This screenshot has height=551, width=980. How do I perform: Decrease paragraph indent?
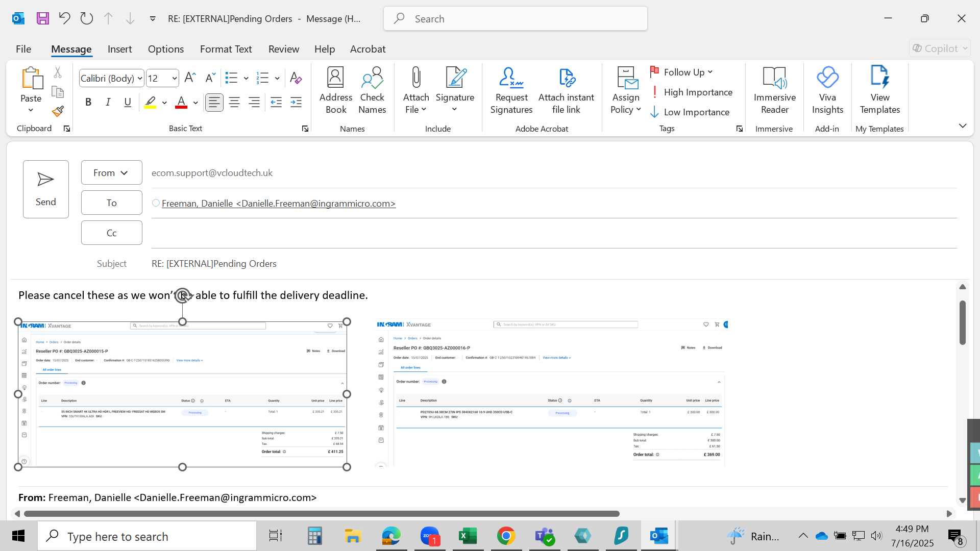[x=276, y=103]
